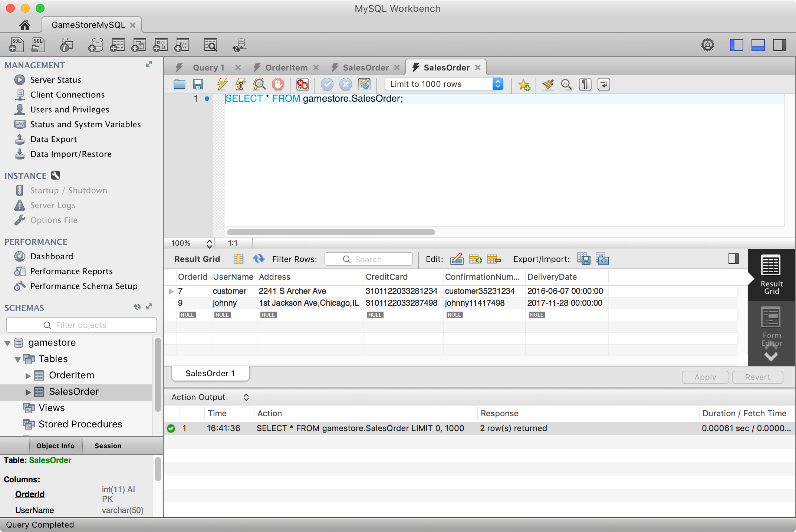796x532 pixels.
Task: Toggle invisible characters display
Action: [x=585, y=84]
